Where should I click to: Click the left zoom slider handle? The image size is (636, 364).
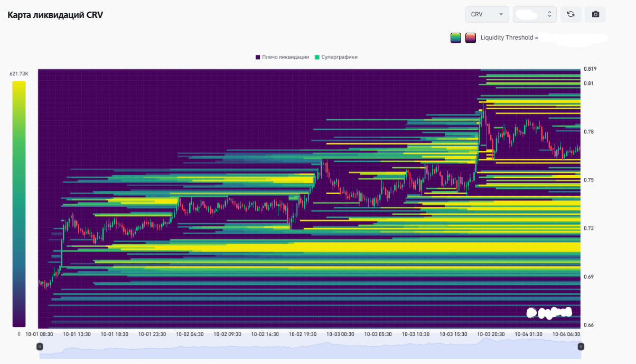40,347
